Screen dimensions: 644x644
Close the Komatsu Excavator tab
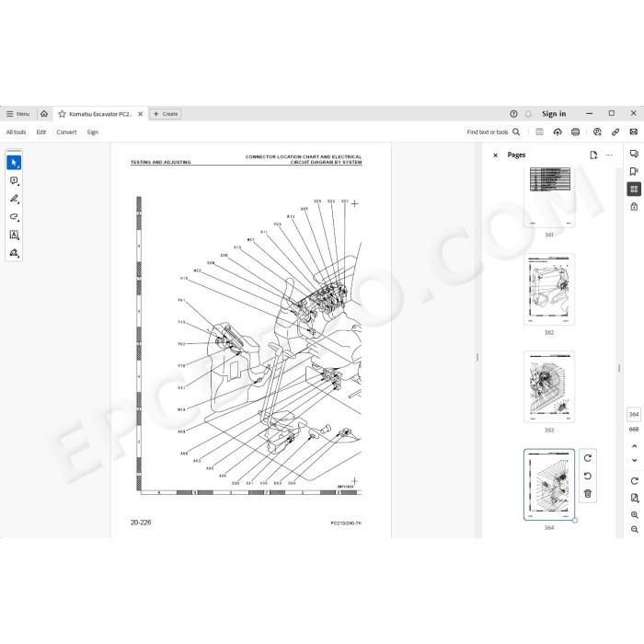pyautogui.click(x=141, y=114)
